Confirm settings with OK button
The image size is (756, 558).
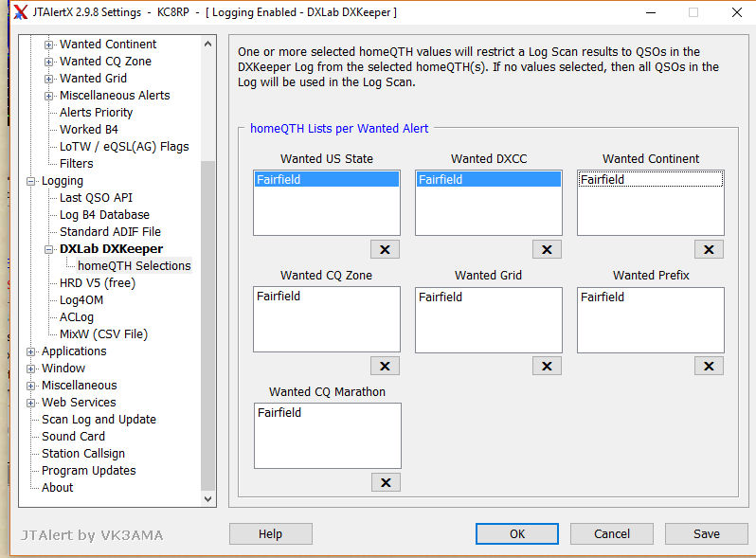[517, 534]
